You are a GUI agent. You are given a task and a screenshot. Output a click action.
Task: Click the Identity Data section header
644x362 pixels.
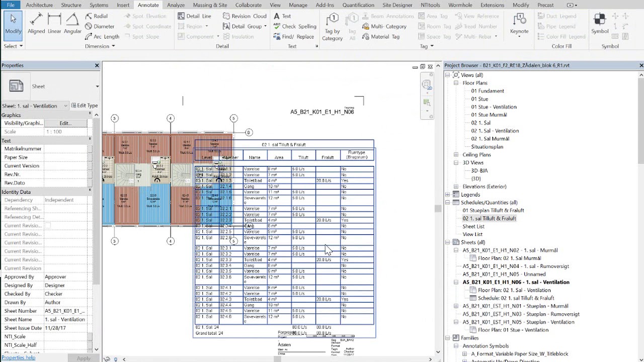tap(46, 192)
